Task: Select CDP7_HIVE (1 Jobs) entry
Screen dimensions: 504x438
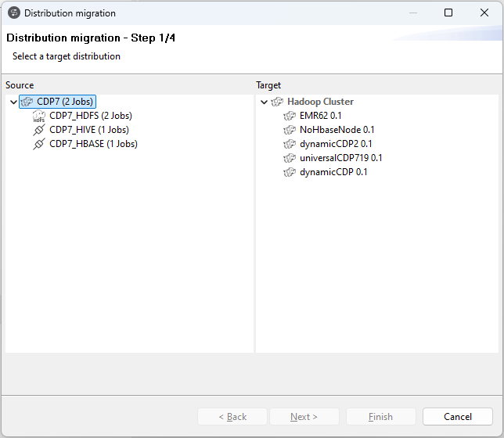Action: (x=88, y=130)
